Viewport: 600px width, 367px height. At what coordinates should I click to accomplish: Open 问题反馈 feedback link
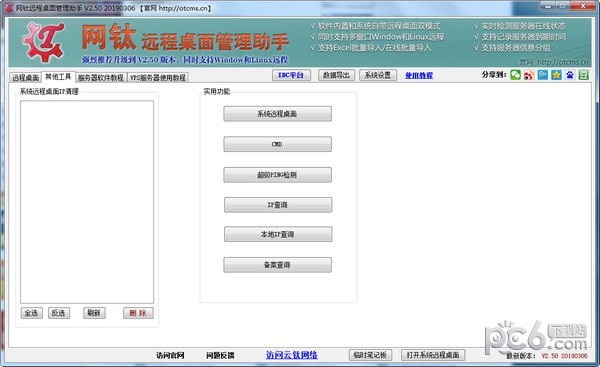point(220,356)
